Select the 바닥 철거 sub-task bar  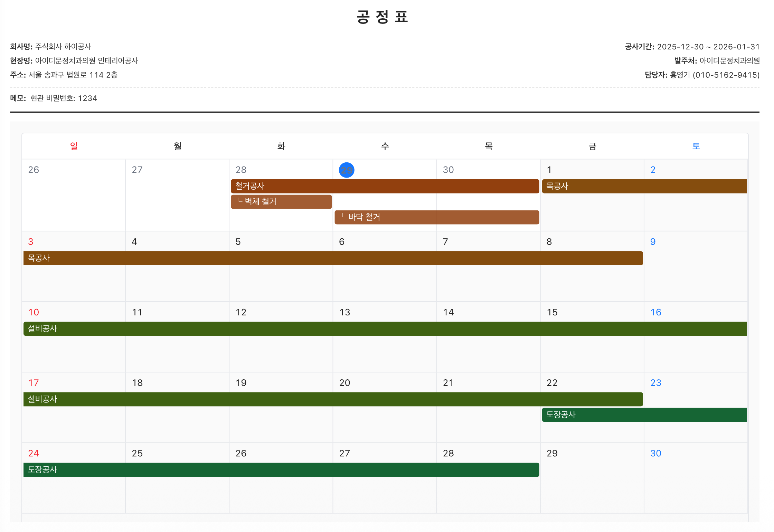pos(437,217)
